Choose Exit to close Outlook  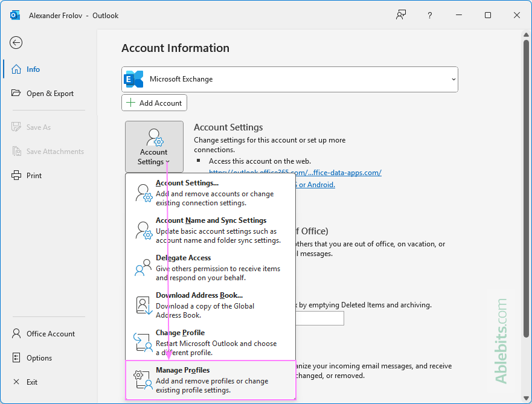click(50, 382)
